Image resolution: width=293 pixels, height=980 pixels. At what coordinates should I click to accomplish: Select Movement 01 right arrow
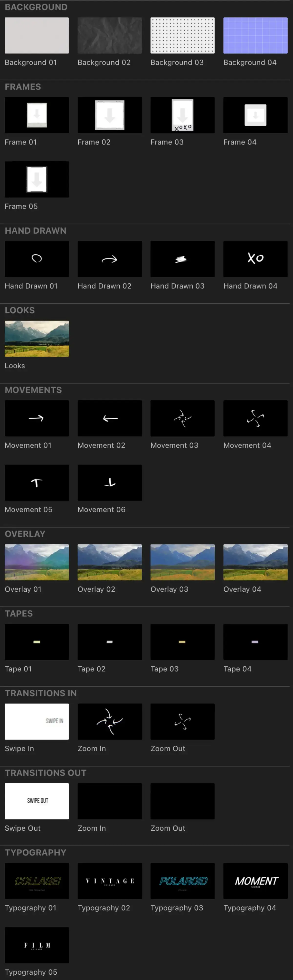[x=37, y=418]
